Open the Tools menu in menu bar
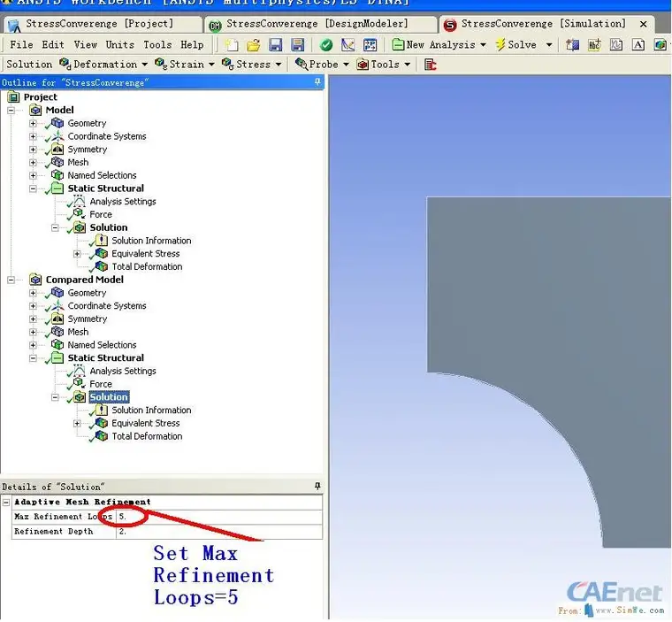This screenshot has height=622, width=672. coord(157,44)
